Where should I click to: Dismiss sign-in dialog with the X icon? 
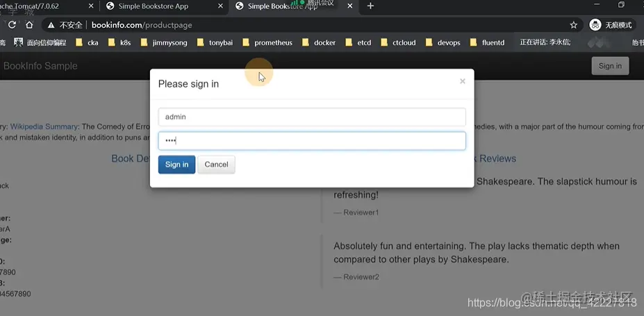[463, 81]
